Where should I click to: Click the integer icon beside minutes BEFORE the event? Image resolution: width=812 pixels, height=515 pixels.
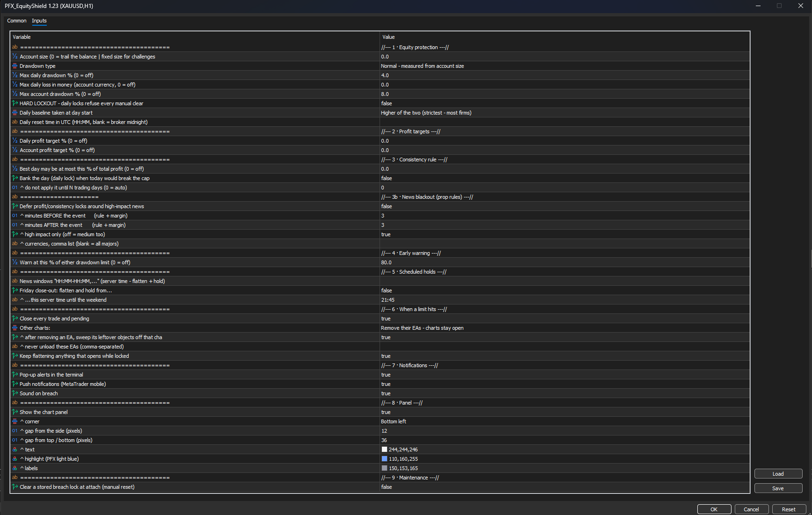coord(15,216)
